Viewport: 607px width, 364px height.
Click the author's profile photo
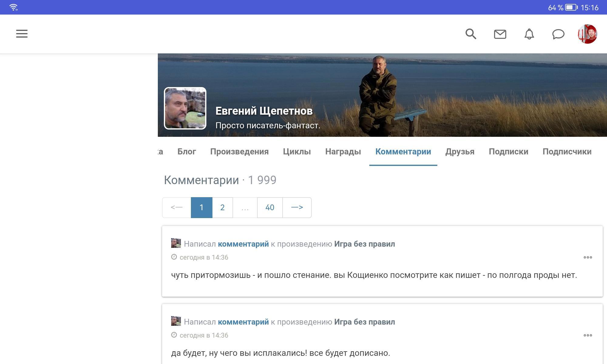185,108
